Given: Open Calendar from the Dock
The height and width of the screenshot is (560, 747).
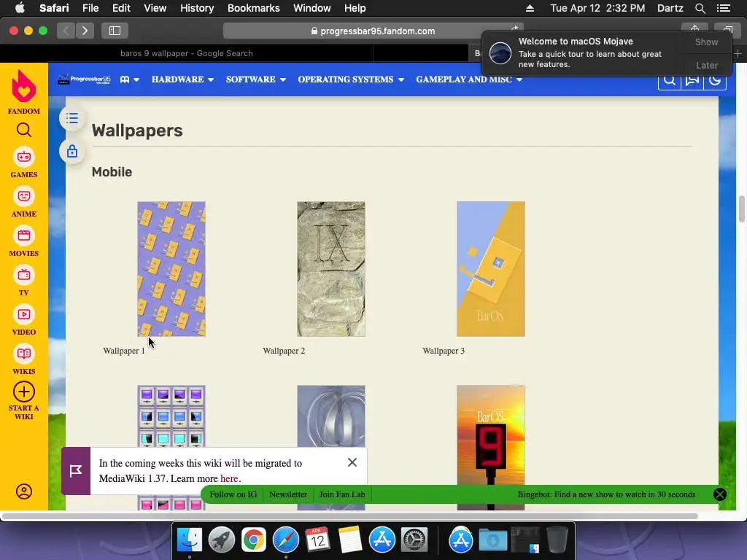Looking at the screenshot, I should pos(318,540).
